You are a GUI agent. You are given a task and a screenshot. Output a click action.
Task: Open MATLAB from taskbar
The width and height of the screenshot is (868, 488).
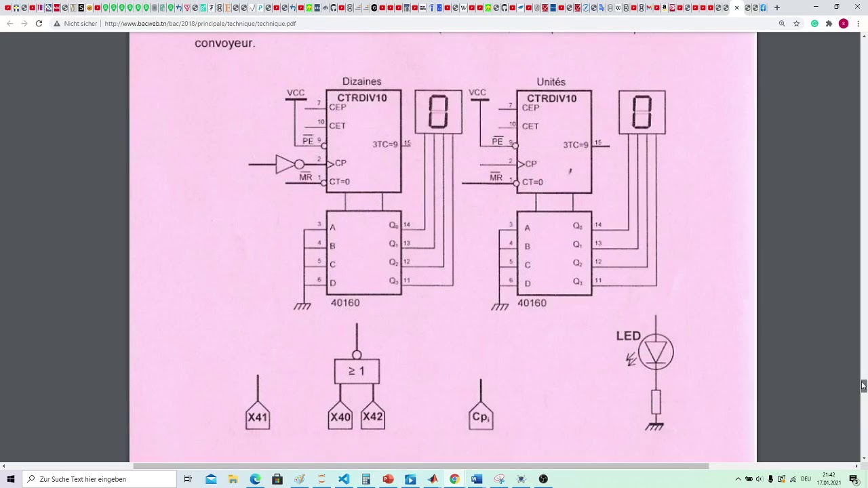(x=433, y=479)
